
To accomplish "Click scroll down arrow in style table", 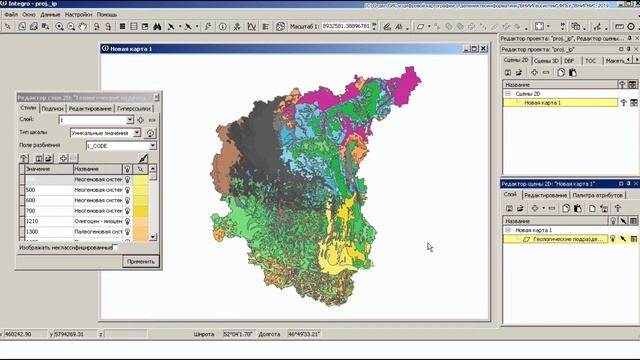I will 153,237.
